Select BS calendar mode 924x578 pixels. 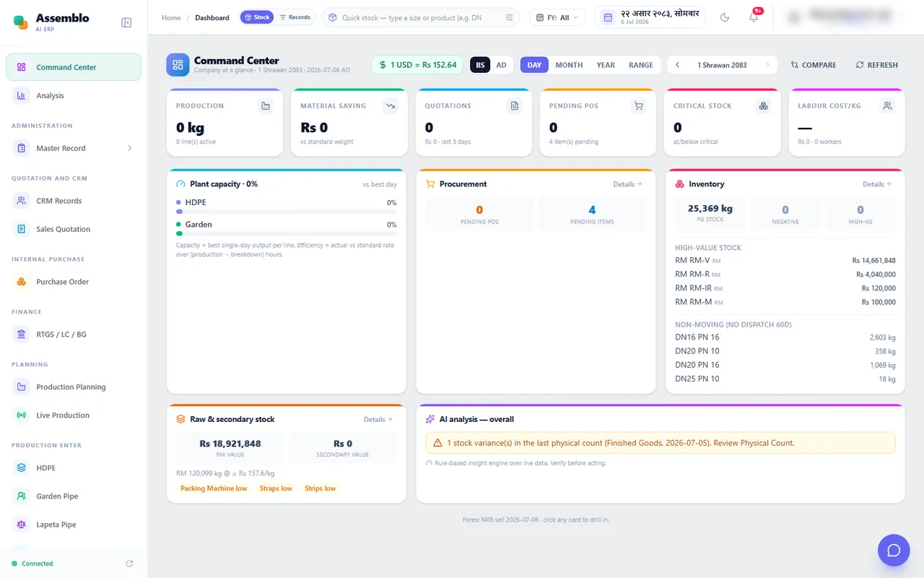480,65
